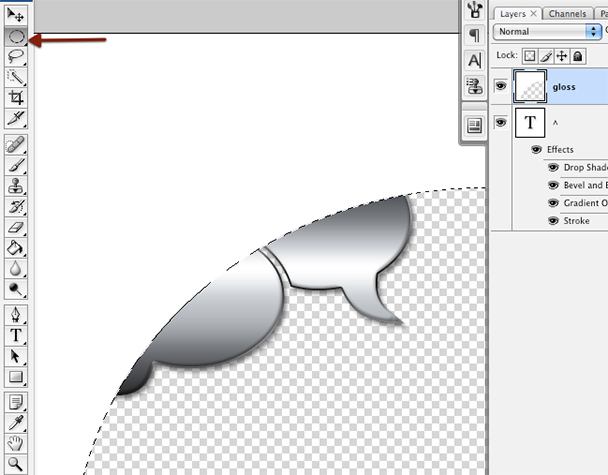Click the gloss layer thumbnail
The image size is (608, 475).
point(530,86)
